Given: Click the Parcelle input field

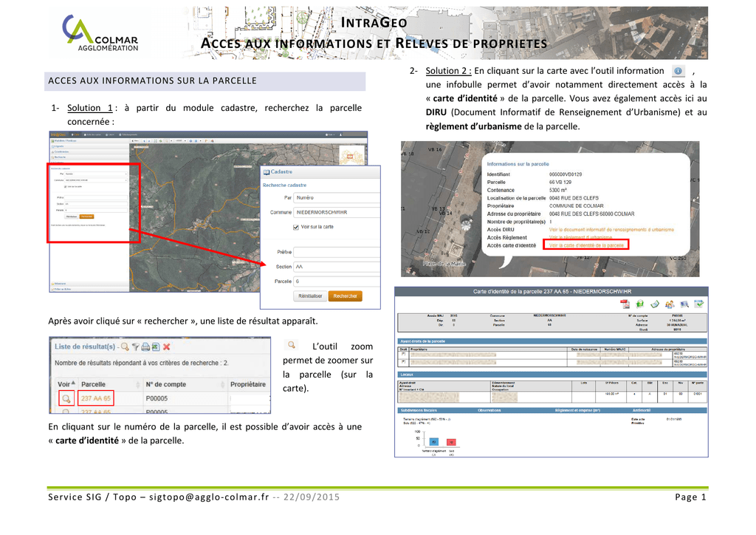Looking at the screenshot, I should (336, 282).
